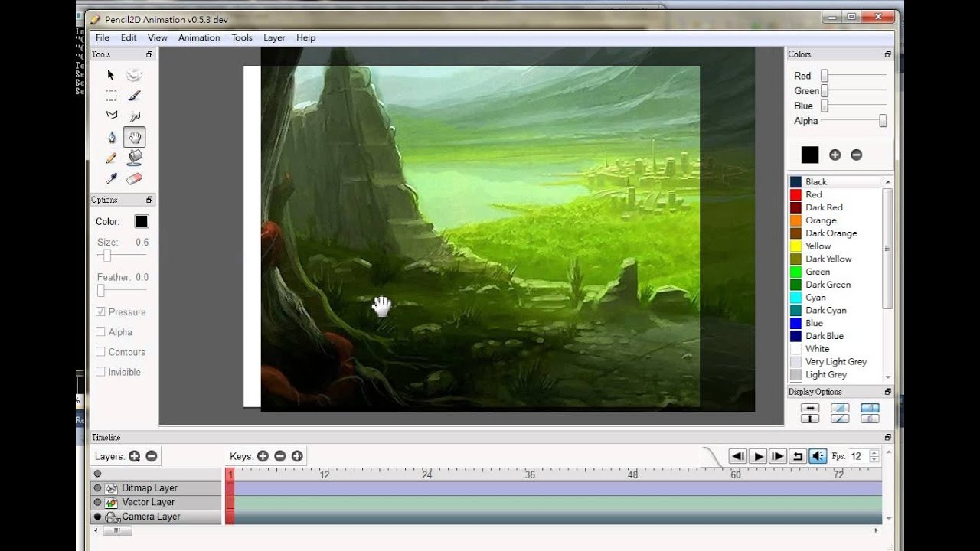Pick the Eyedropper tool

(x=111, y=178)
